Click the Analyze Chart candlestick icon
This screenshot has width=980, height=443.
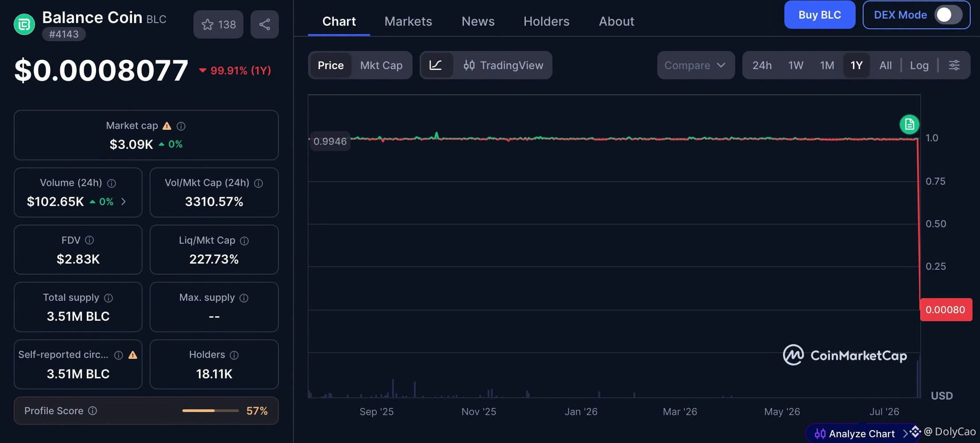point(820,434)
